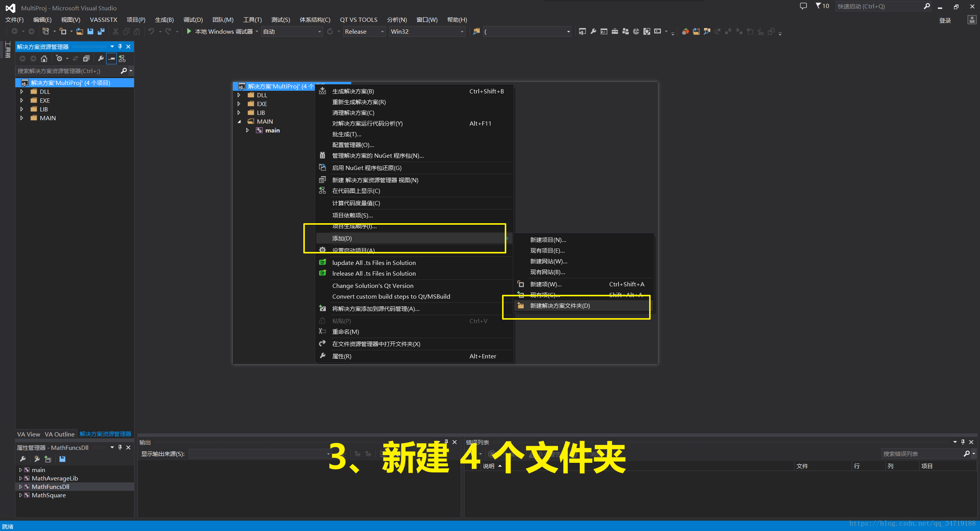
Task: Click the notifications flag icon
Action: point(818,6)
